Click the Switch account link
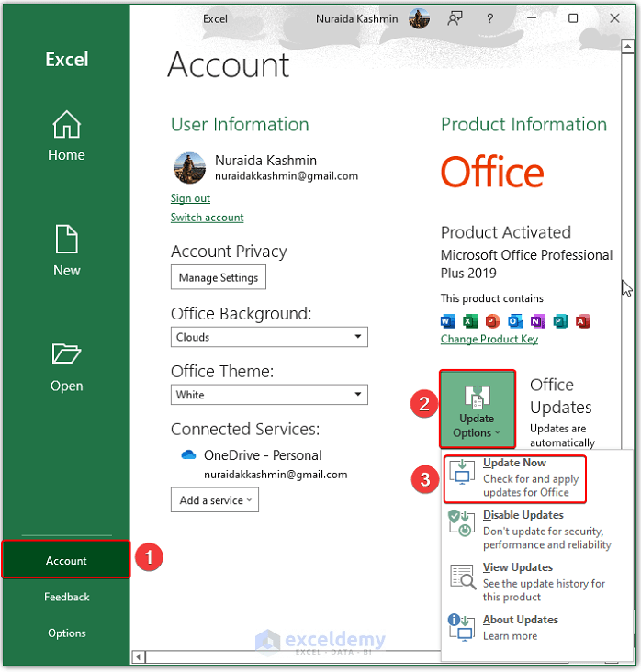Screen dimensions: 641x672 coord(208,218)
